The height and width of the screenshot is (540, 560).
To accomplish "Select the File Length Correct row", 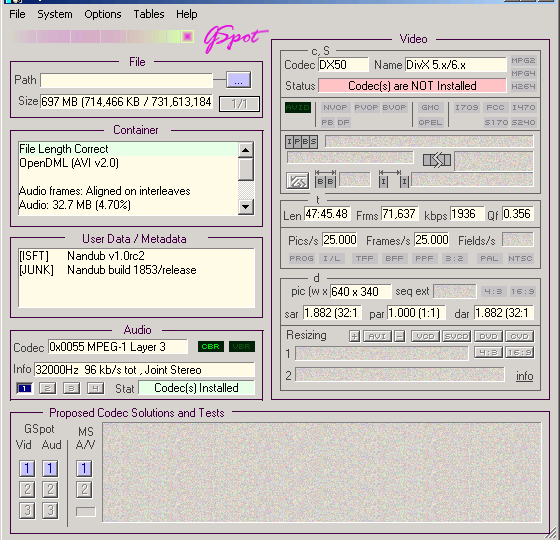I will pos(128,149).
